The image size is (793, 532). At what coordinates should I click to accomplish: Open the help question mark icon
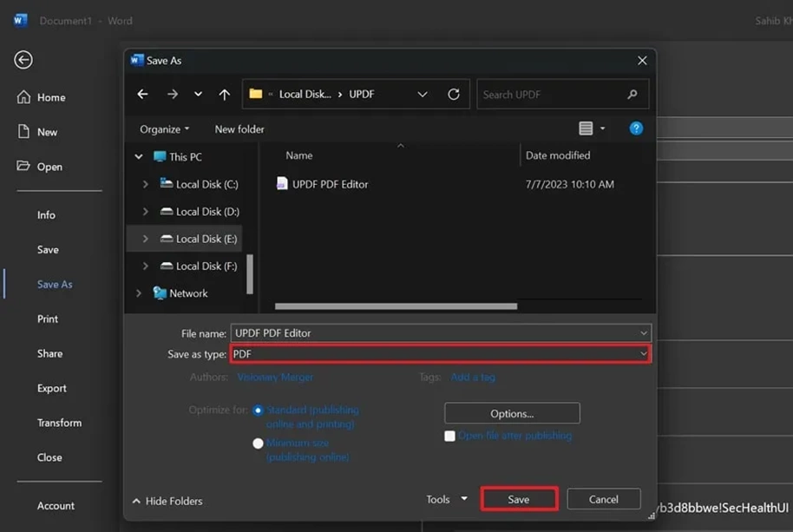(636, 128)
